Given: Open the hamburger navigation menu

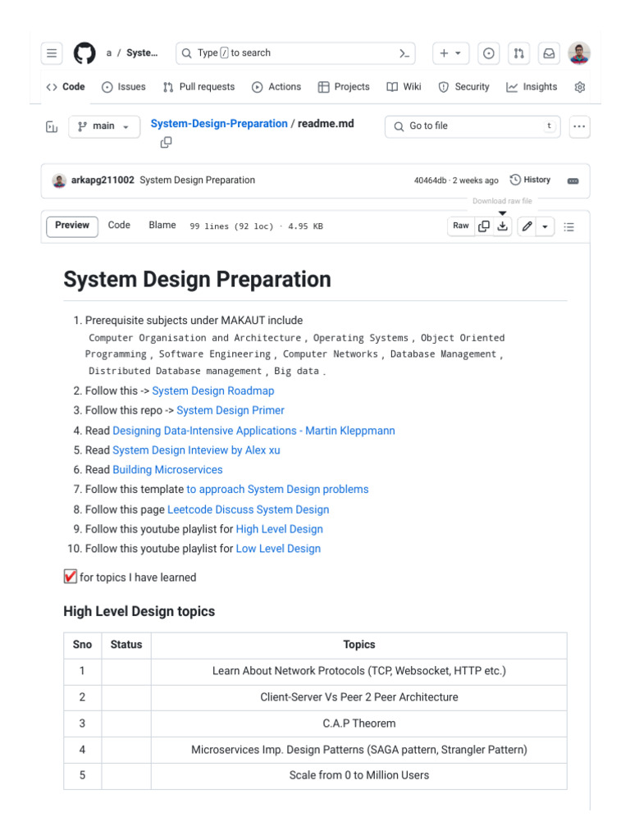Looking at the screenshot, I should pyautogui.click(x=52, y=53).
